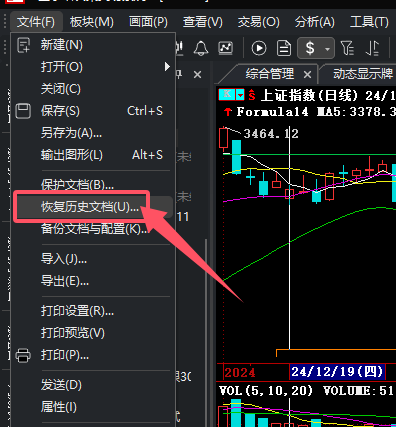Screen dimensions: 396x427
Task: Click the dollar sign toolbar button
Action: pyautogui.click(x=310, y=48)
